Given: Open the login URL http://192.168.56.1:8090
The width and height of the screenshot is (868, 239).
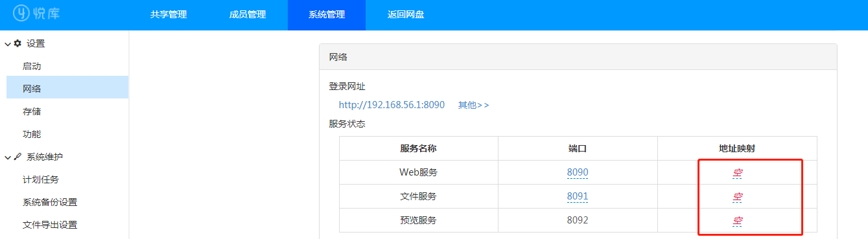Looking at the screenshot, I should point(392,105).
